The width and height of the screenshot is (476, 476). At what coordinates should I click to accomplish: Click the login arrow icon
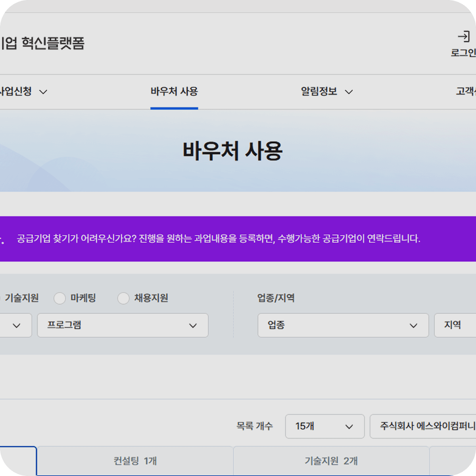point(464,37)
